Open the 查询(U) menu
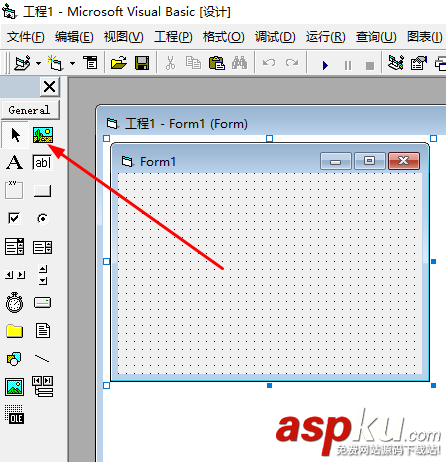 376,37
